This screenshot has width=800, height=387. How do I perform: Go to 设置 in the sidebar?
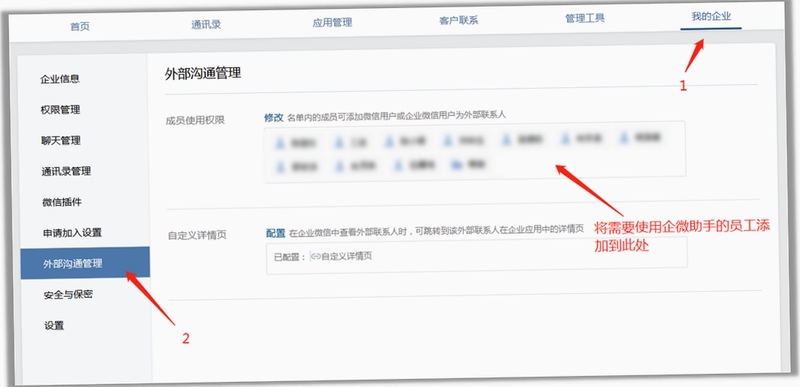[54, 326]
